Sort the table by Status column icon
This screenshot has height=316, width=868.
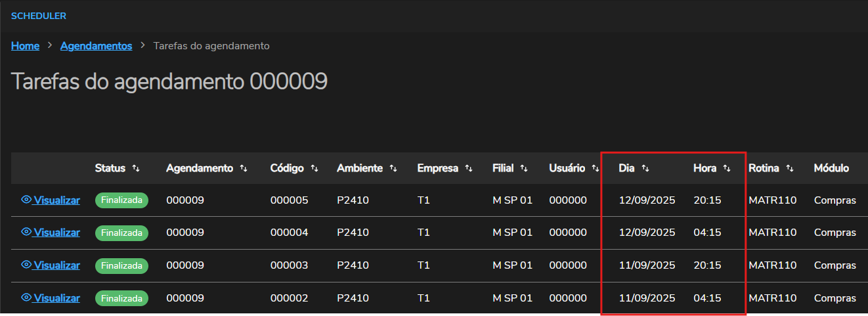[136, 168]
